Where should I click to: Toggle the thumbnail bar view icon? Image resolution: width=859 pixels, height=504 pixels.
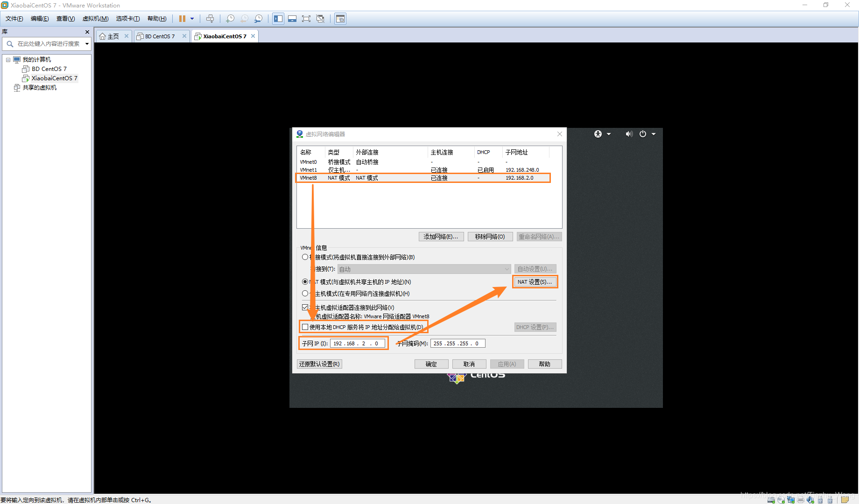tap(292, 19)
